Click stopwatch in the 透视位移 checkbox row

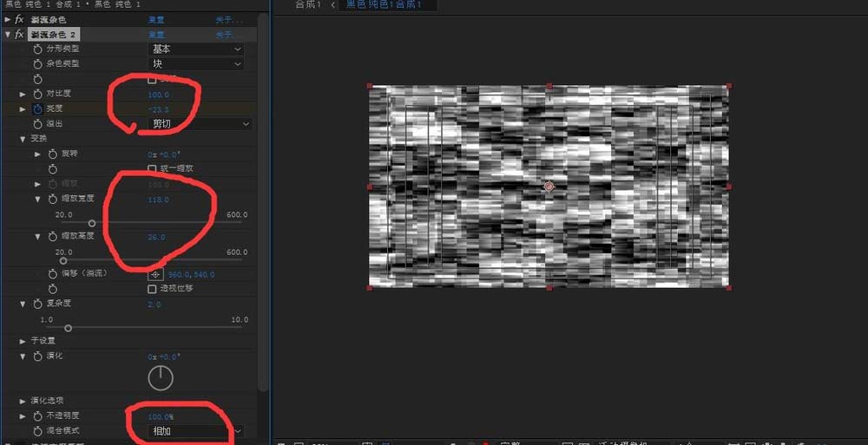(53, 289)
